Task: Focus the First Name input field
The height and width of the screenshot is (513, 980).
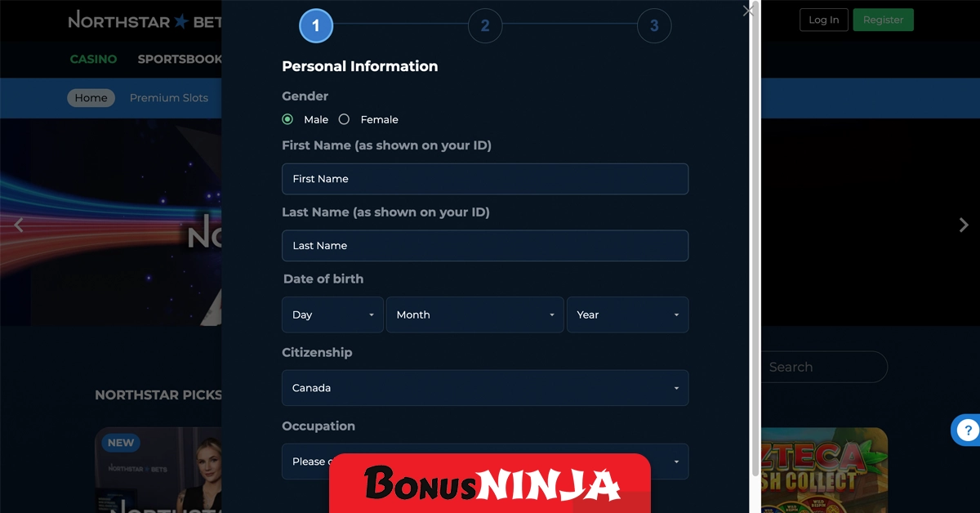Action: 485,179
